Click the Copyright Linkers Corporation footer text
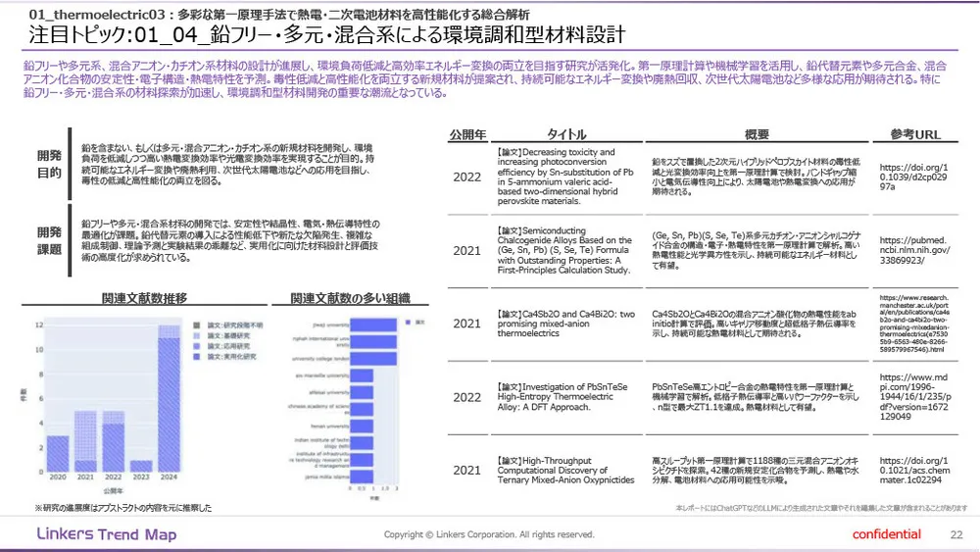This screenshot has height=552, width=980. click(489, 534)
